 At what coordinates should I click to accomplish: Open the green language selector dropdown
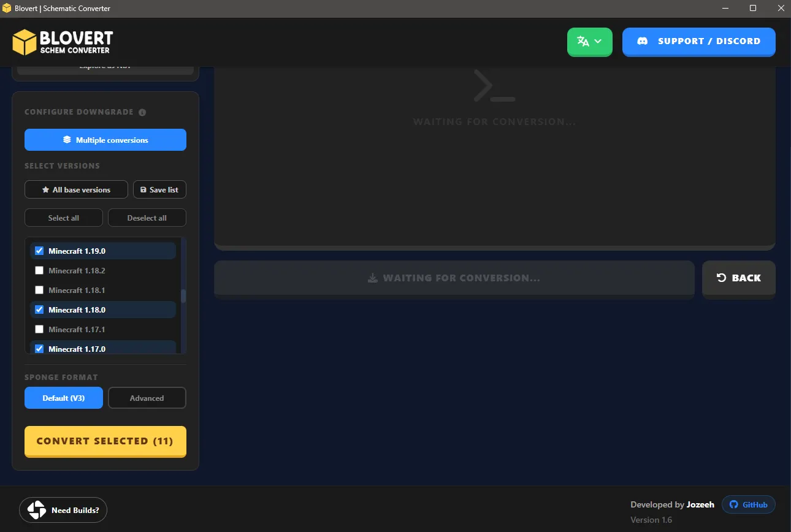(x=590, y=42)
